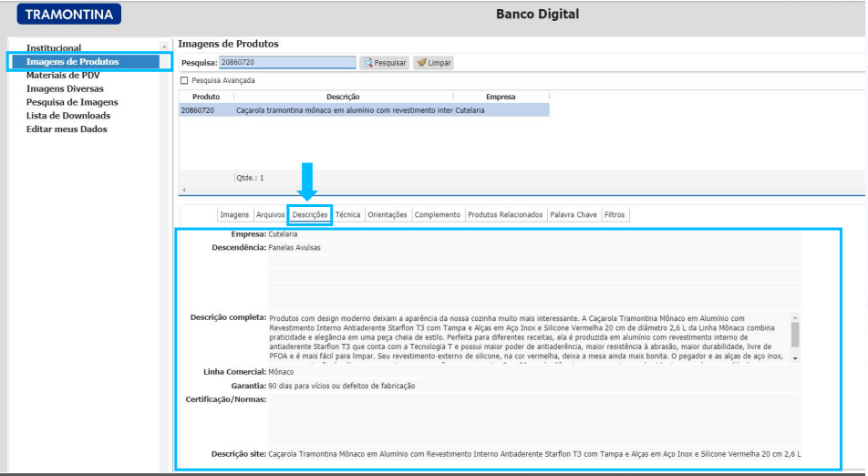868x476 pixels.
Task: Switch to the Técnica tab
Action: pyautogui.click(x=347, y=215)
